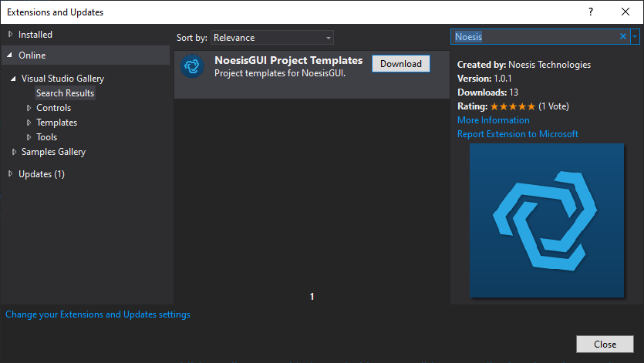This screenshot has width=644, height=363.
Task: Close the window with the title bar X
Action: [x=625, y=12]
